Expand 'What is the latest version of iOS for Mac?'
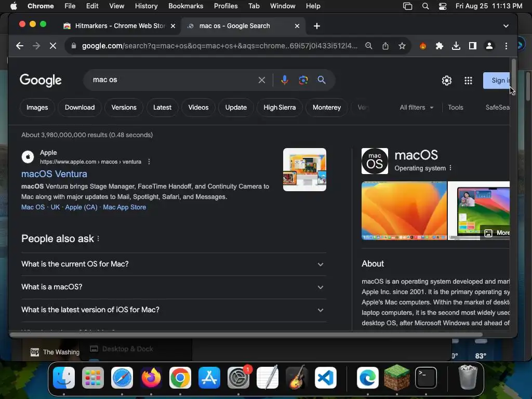532x399 pixels. tap(174, 310)
